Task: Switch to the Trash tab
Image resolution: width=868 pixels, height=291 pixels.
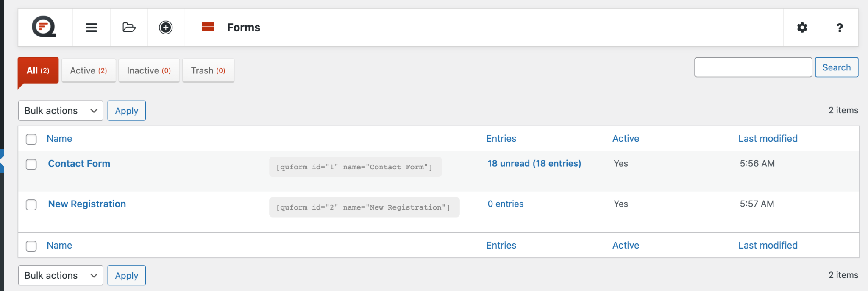Action: click(208, 70)
